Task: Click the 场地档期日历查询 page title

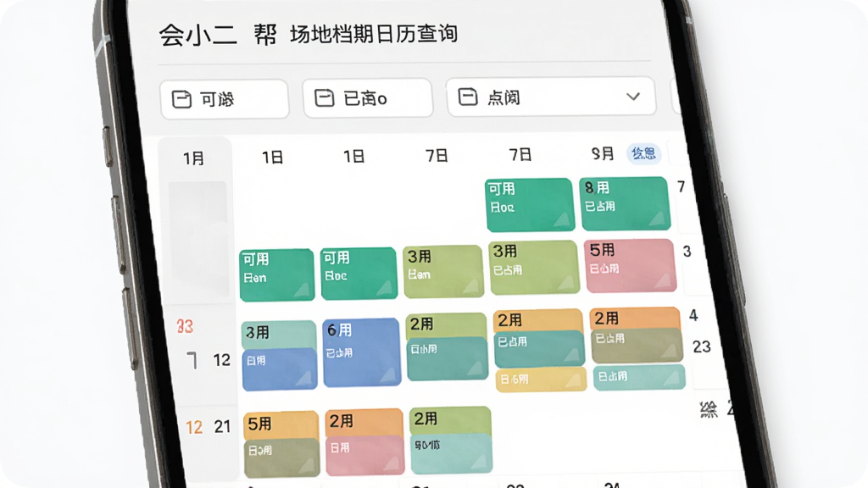Action: click(x=374, y=34)
